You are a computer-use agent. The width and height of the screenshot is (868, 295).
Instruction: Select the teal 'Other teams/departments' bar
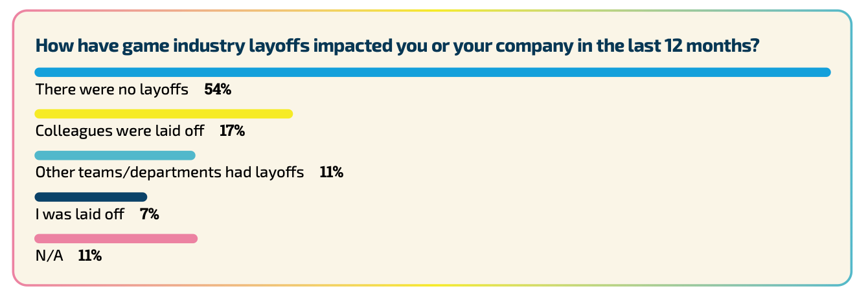coord(115,155)
